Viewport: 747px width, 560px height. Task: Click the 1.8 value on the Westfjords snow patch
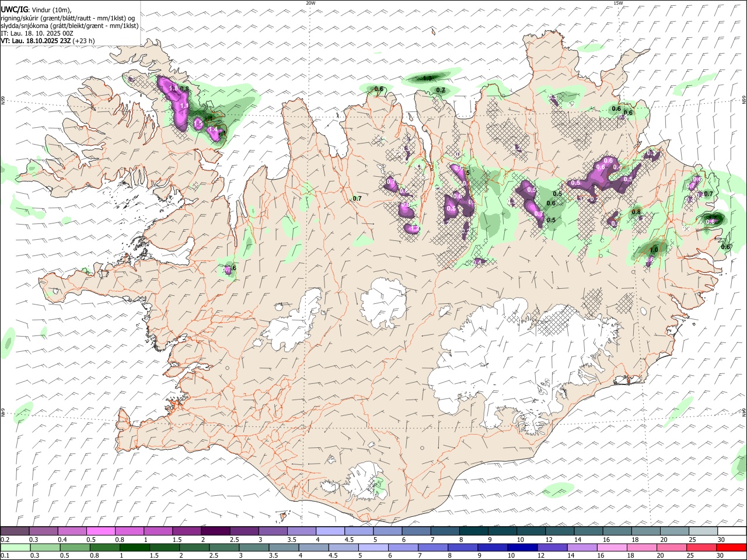tap(173, 89)
